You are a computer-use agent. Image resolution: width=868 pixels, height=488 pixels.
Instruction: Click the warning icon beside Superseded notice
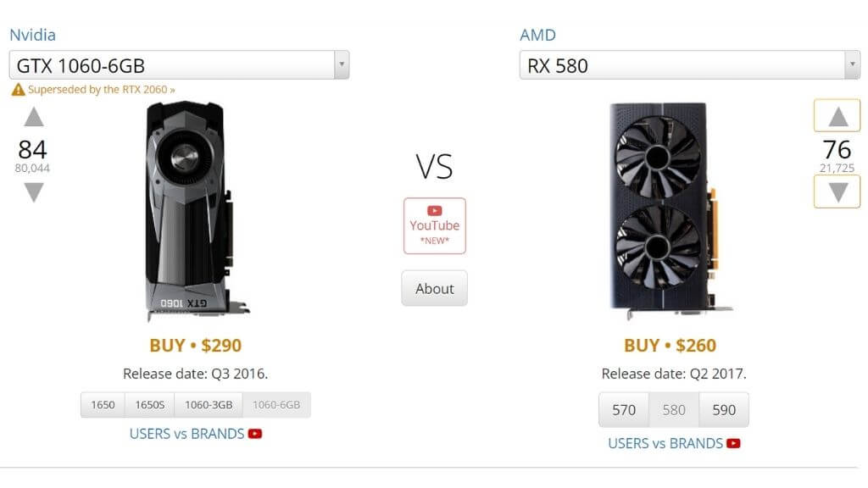[18, 90]
